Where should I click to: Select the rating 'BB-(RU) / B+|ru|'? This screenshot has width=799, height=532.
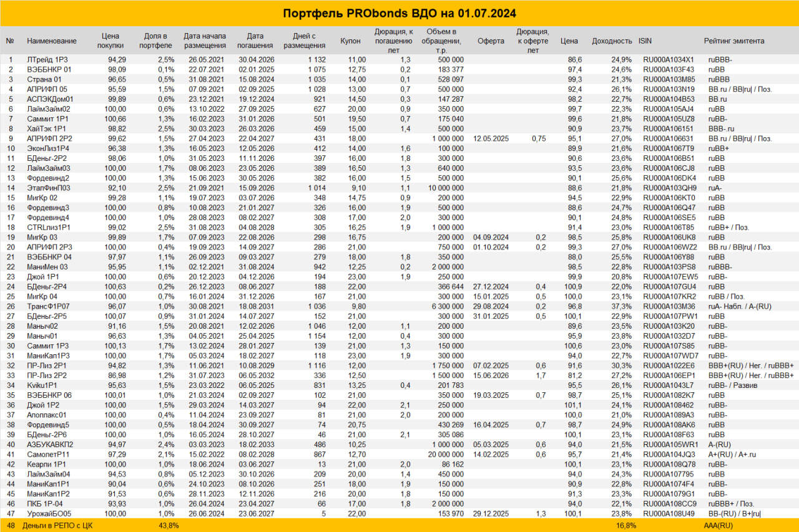click(x=735, y=513)
